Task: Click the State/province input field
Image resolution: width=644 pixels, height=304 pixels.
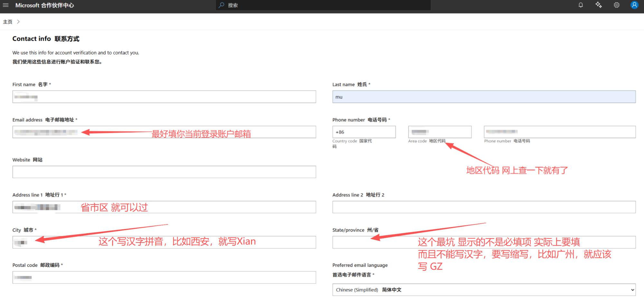Action: pyautogui.click(x=484, y=242)
